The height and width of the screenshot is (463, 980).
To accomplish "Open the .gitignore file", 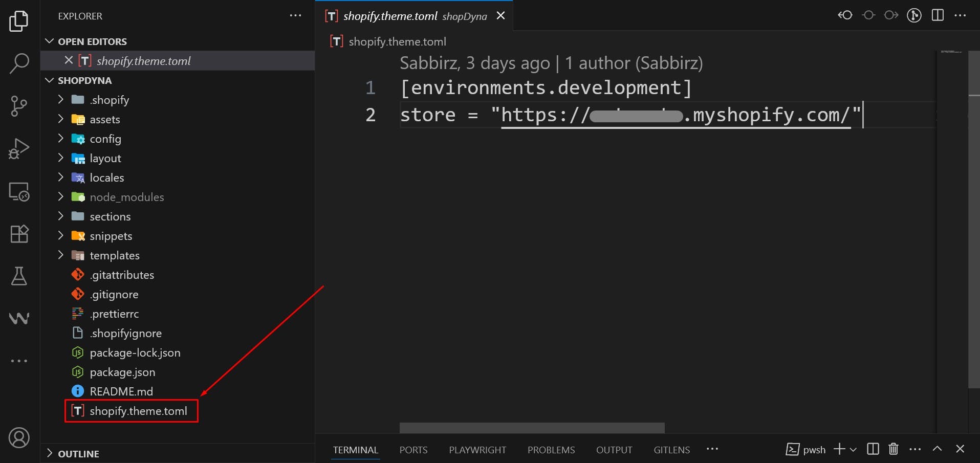I will tap(177, 294).
